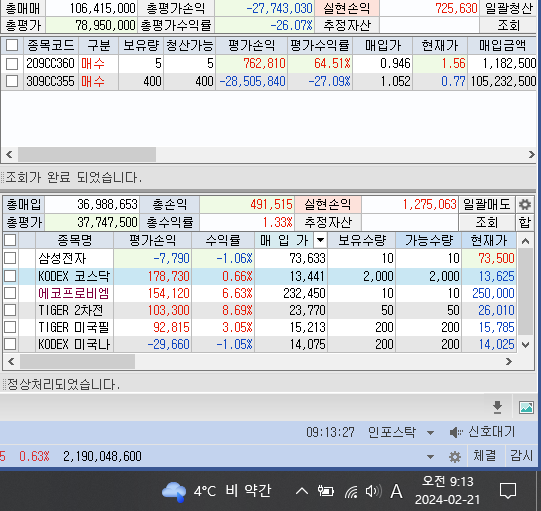Open settings gear next to 일괄매도
This screenshot has height=511, width=541.
[x=524, y=204]
